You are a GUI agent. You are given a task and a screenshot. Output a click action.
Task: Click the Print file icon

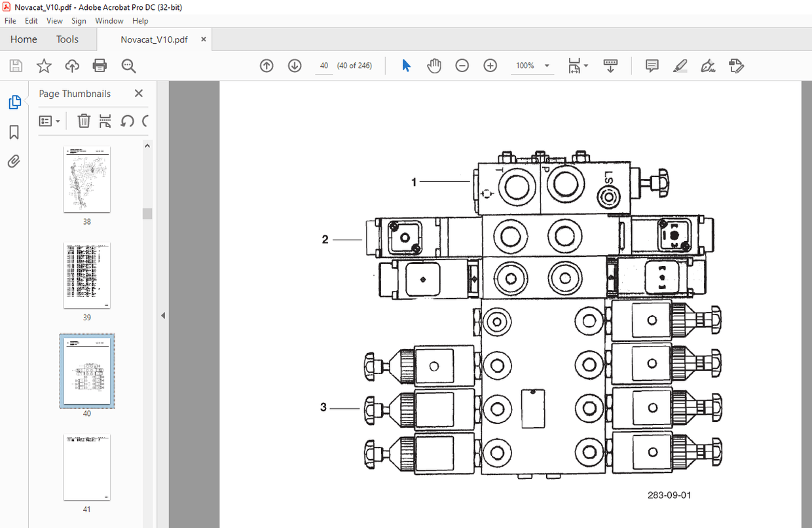100,66
